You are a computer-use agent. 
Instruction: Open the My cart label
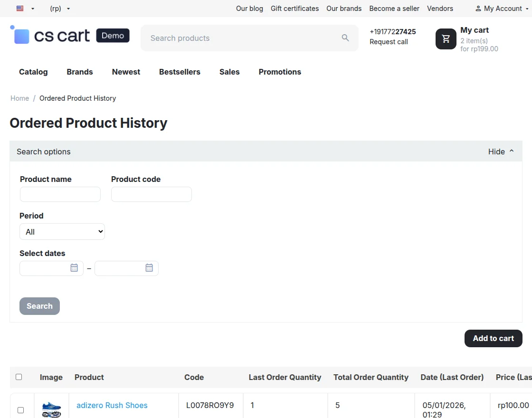tap(475, 30)
